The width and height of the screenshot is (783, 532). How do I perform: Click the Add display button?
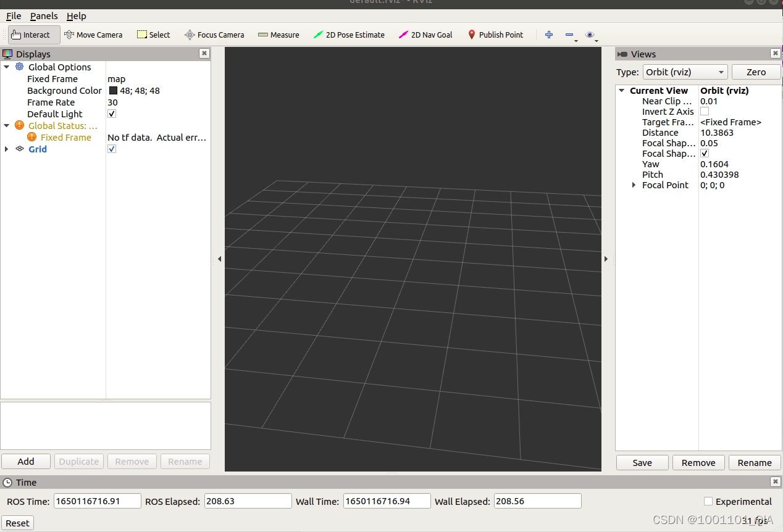coord(26,461)
